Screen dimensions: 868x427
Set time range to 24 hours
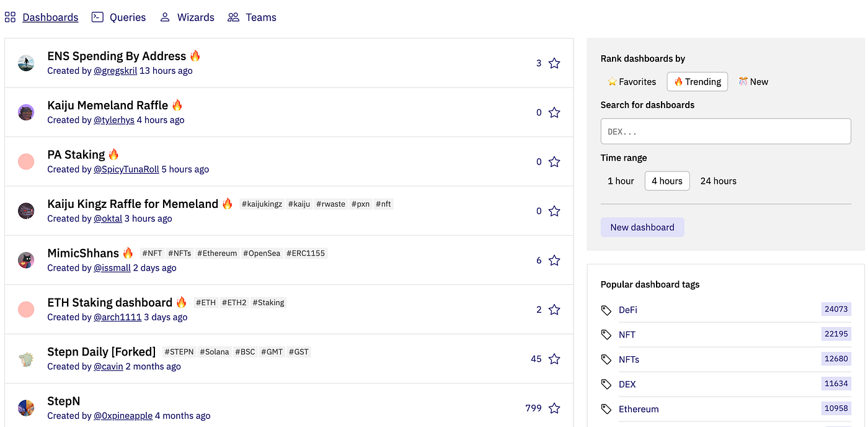pos(718,181)
